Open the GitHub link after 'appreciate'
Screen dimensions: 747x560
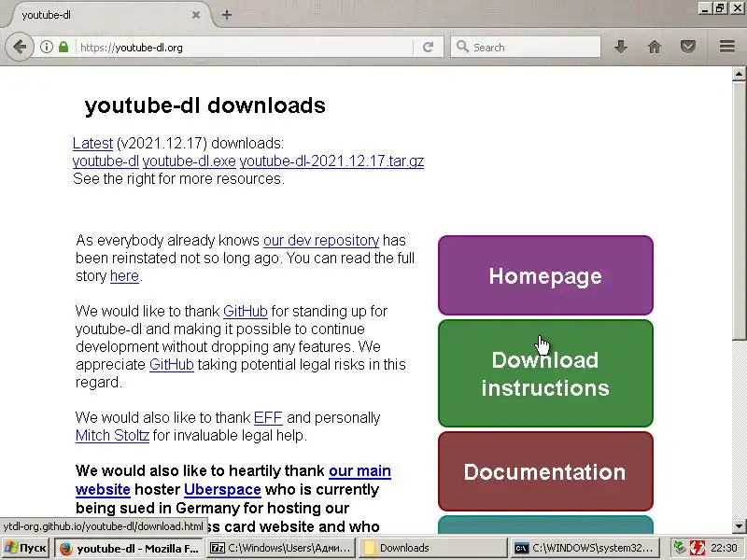tap(172, 365)
